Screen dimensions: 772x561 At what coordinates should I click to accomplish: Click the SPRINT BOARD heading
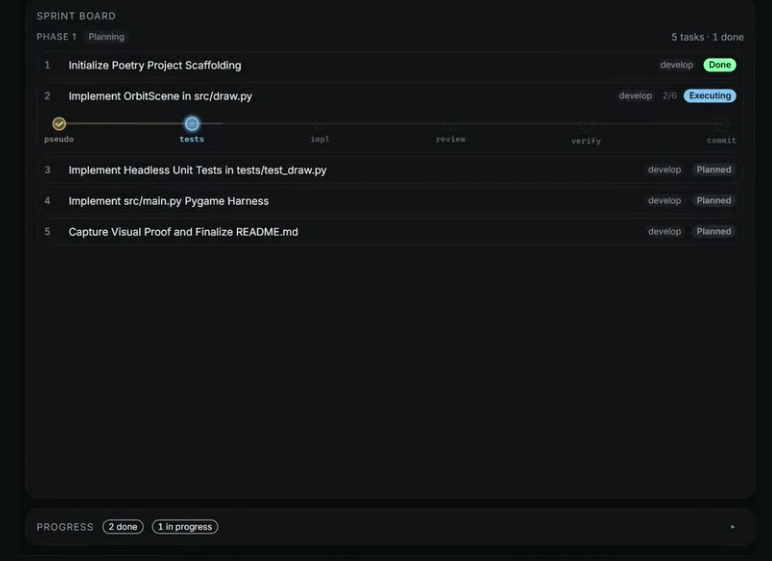(76, 16)
